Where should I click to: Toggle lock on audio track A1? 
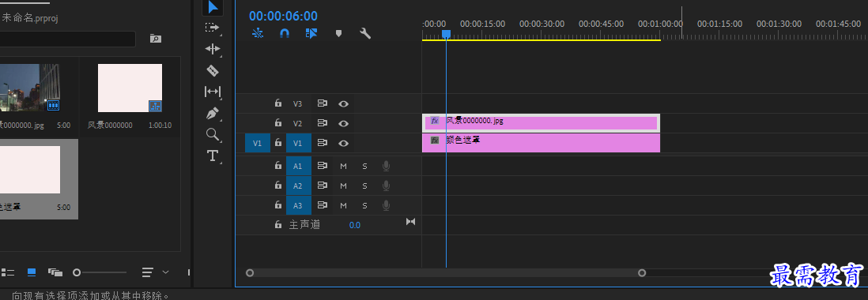pyautogui.click(x=278, y=165)
